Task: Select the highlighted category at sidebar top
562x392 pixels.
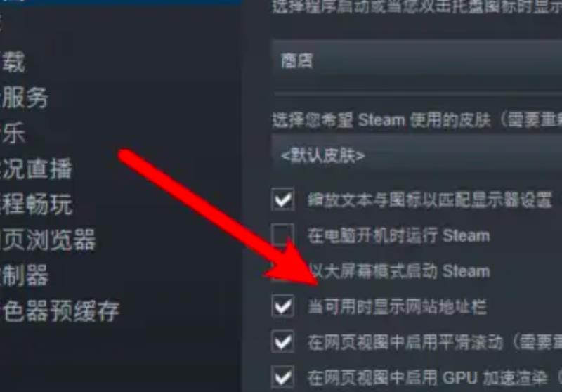Action: [121, 2]
